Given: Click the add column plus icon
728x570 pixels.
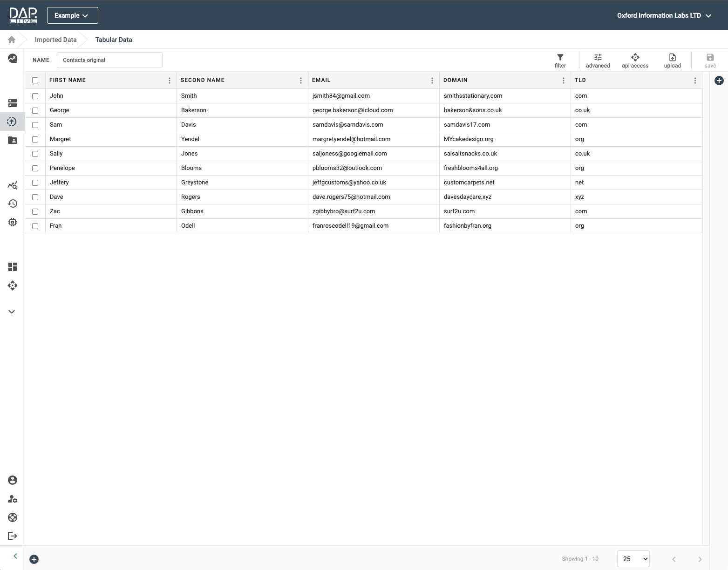Looking at the screenshot, I should 719,81.
